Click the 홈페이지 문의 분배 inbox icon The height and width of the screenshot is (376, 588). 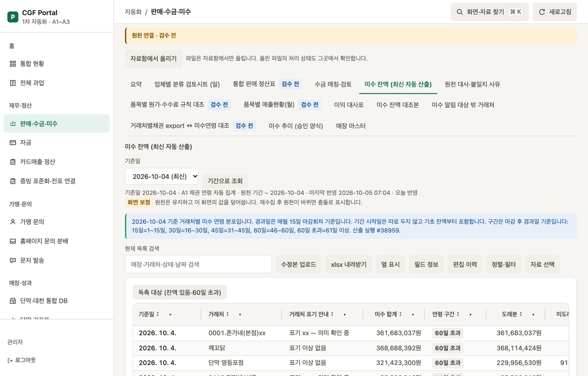click(13, 241)
